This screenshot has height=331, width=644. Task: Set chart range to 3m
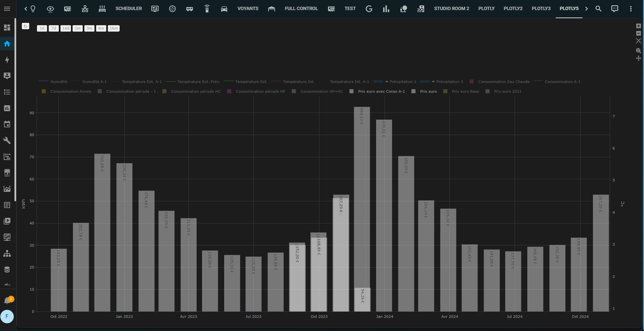[89, 28]
